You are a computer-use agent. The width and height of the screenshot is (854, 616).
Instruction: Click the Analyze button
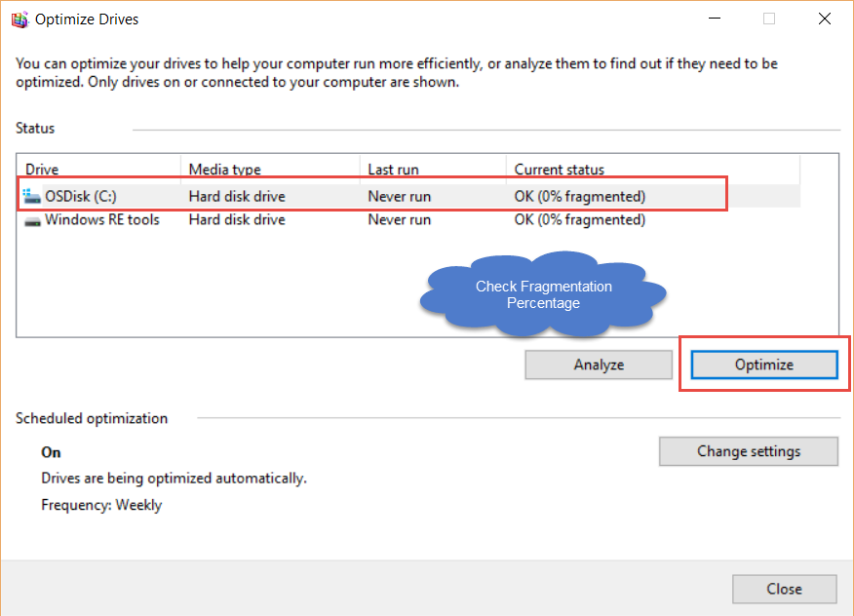(x=599, y=365)
